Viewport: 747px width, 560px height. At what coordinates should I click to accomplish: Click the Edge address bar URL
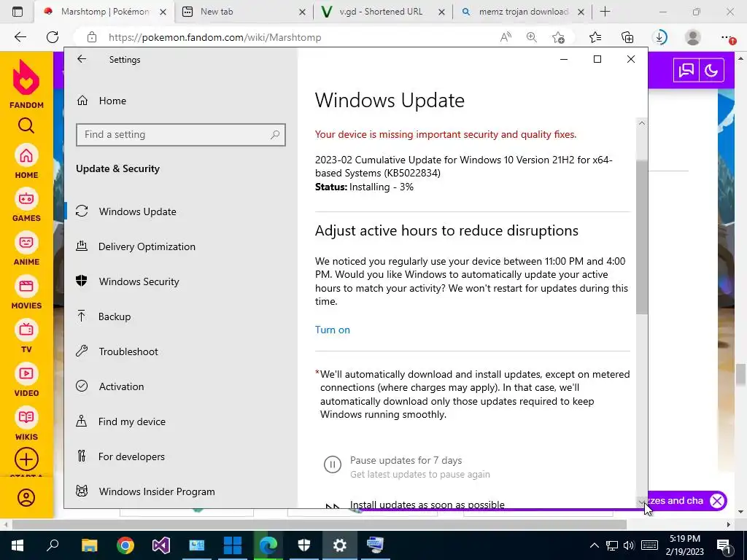pyautogui.click(x=214, y=37)
